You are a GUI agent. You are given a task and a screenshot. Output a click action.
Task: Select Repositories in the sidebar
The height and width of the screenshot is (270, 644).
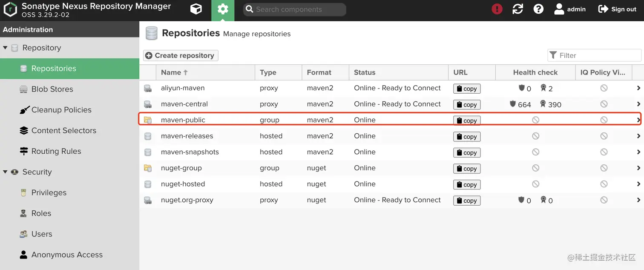(x=69, y=69)
